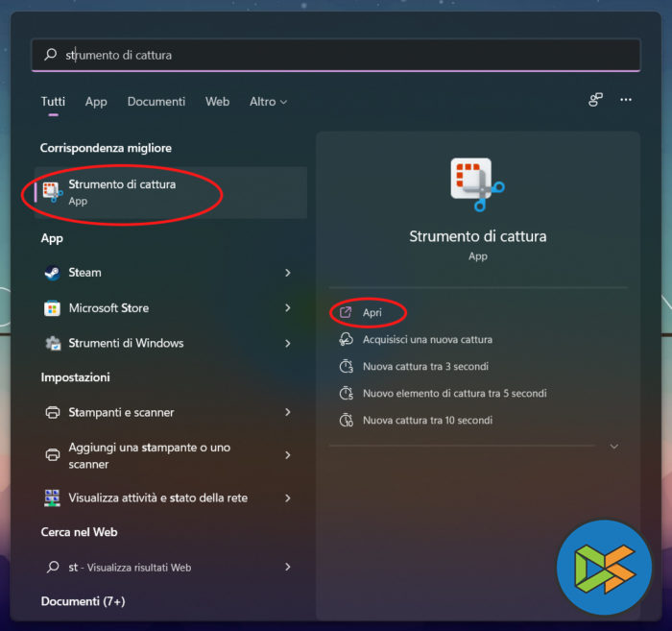Screen dimensions: 672x631
Task: Choose Nuova cattura tra 3 secondi
Action: pyautogui.click(x=425, y=367)
